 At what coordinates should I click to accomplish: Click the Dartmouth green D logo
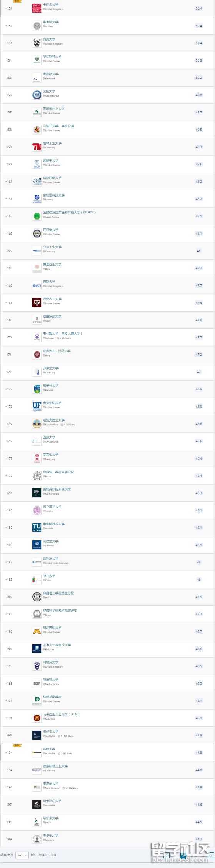tap(37, 701)
